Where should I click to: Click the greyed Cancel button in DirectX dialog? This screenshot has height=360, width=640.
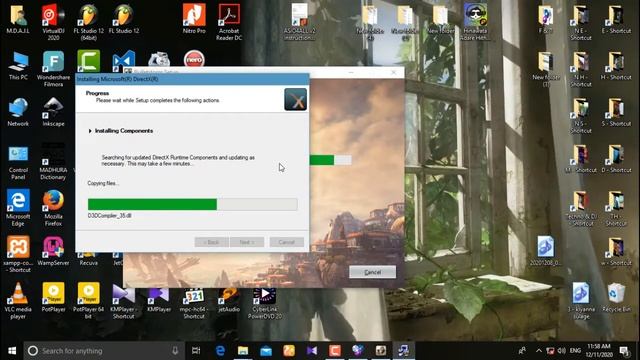point(287,242)
